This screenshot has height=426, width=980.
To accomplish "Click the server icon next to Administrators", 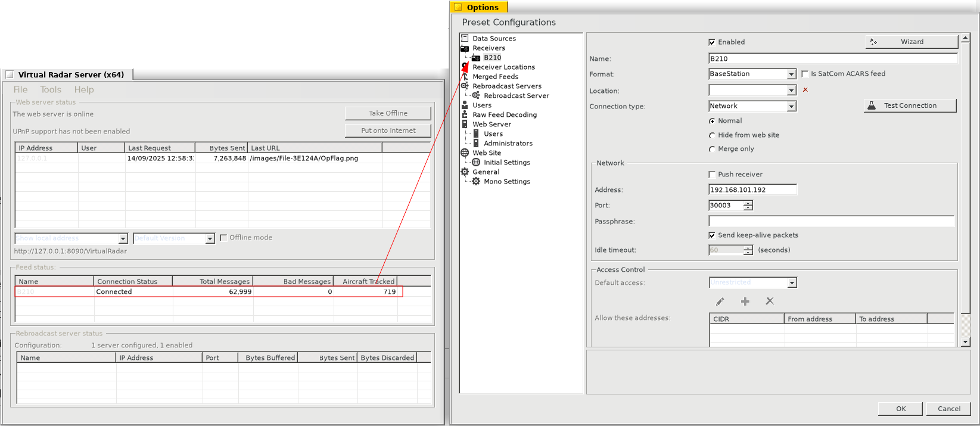I will pos(476,143).
